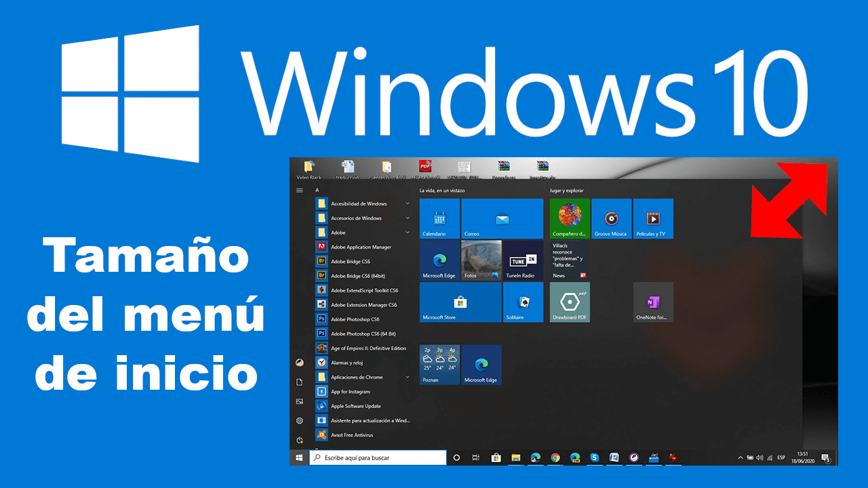
Task: Open the green Compañero de tile
Action: (x=570, y=218)
